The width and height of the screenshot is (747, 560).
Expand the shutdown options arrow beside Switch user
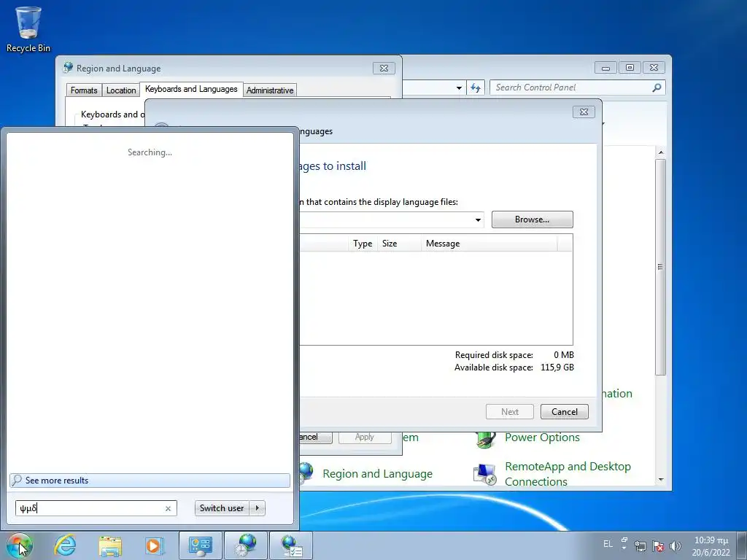tap(258, 508)
